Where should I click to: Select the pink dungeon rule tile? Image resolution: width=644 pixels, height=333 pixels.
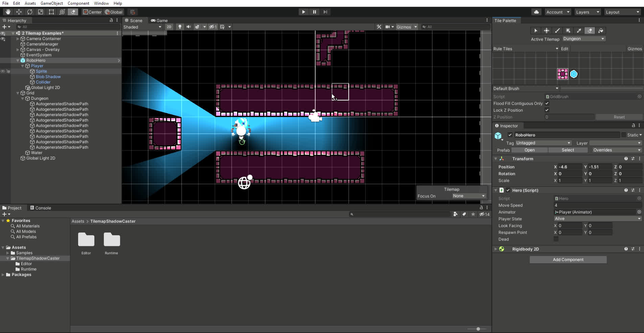(x=562, y=74)
